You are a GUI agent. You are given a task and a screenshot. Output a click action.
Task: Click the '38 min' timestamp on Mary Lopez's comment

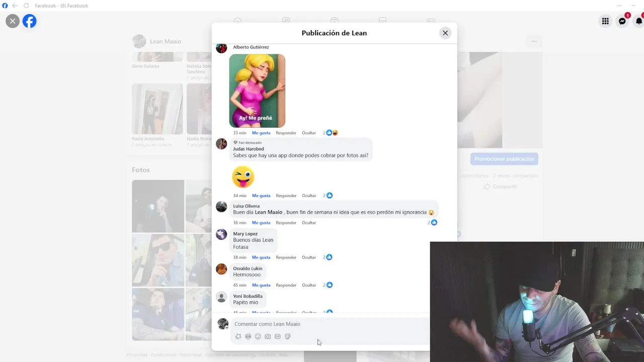pyautogui.click(x=239, y=257)
